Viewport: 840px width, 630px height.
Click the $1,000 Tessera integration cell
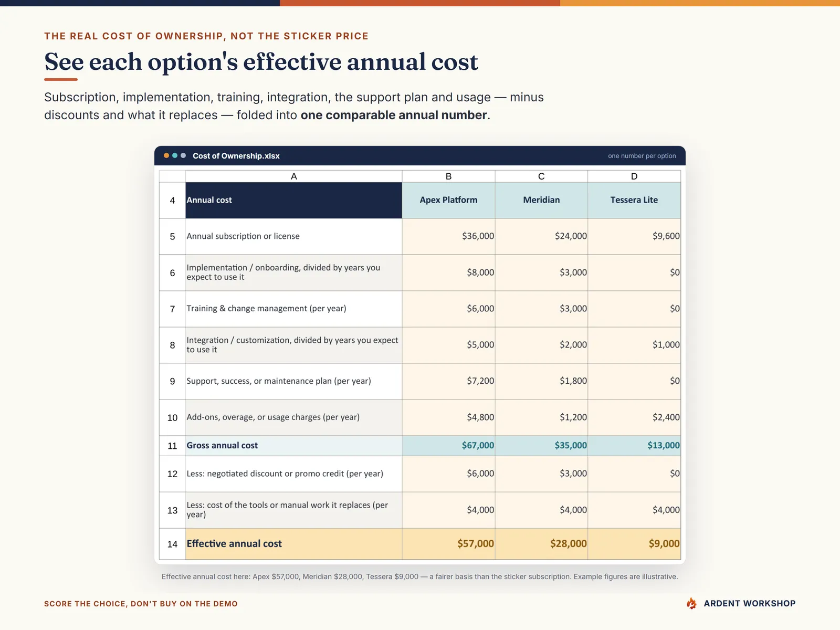(634, 345)
